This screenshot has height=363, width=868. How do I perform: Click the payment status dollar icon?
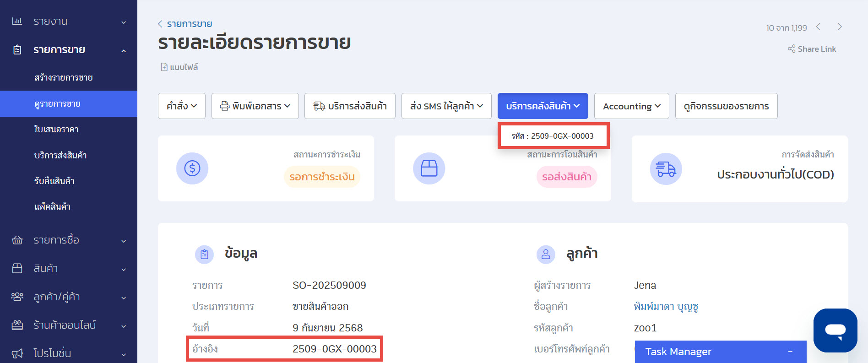[192, 168]
